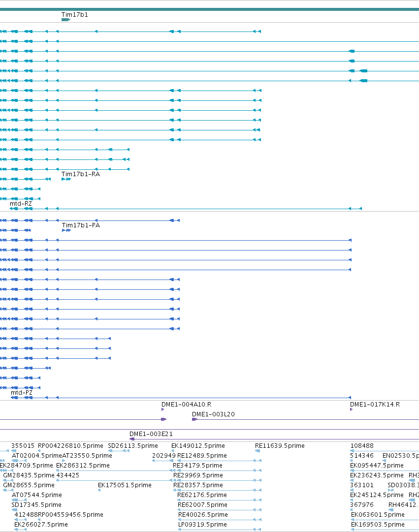This screenshot has height=532, width=419.
Task: Select the 355015 EST arrow glyph
Action: [x=14, y=451]
